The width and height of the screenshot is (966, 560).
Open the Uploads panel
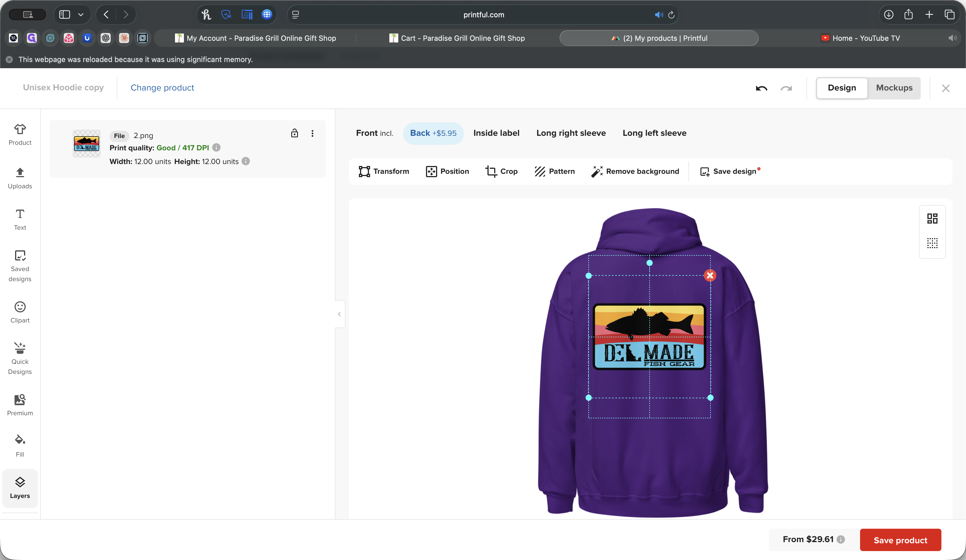click(x=20, y=179)
